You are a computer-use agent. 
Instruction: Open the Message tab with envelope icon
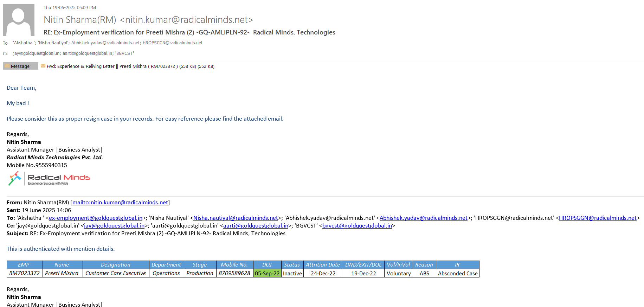20,66
